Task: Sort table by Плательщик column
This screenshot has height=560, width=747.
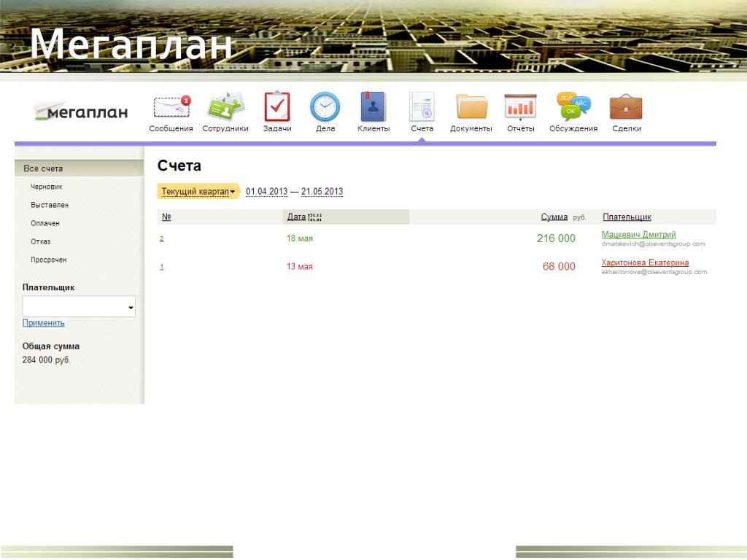Action: 627,217
